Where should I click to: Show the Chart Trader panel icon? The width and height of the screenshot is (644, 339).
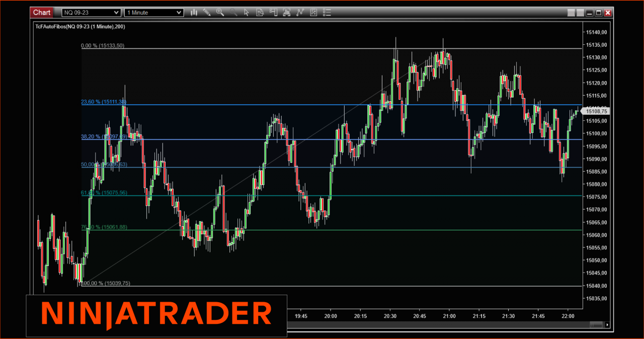[273, 12]
